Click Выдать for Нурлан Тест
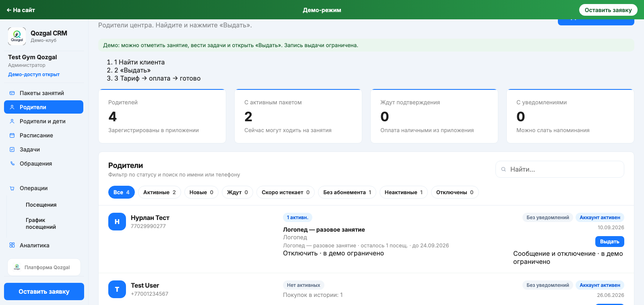This screenshot has height=305, width=644. (609, 241)
